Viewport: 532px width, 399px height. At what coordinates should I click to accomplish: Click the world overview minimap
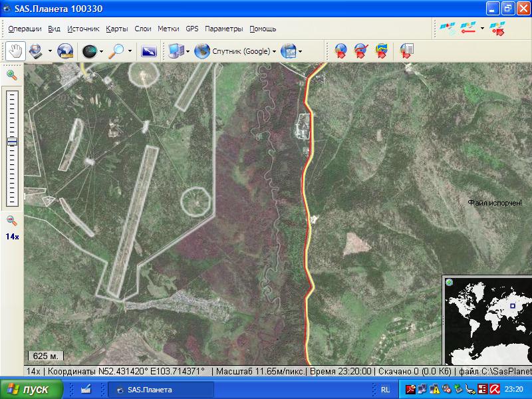[487, 320]
